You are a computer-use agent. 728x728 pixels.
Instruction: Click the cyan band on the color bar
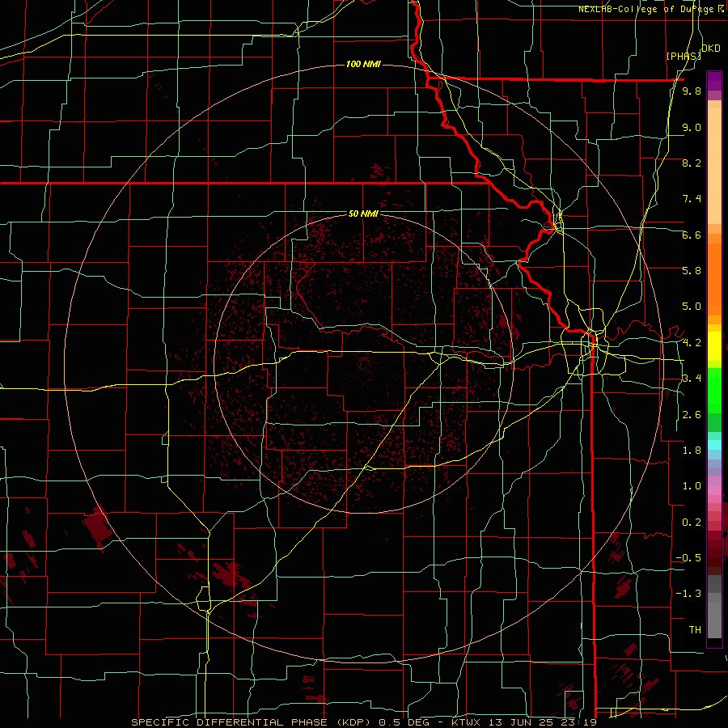tap(714, 445)
